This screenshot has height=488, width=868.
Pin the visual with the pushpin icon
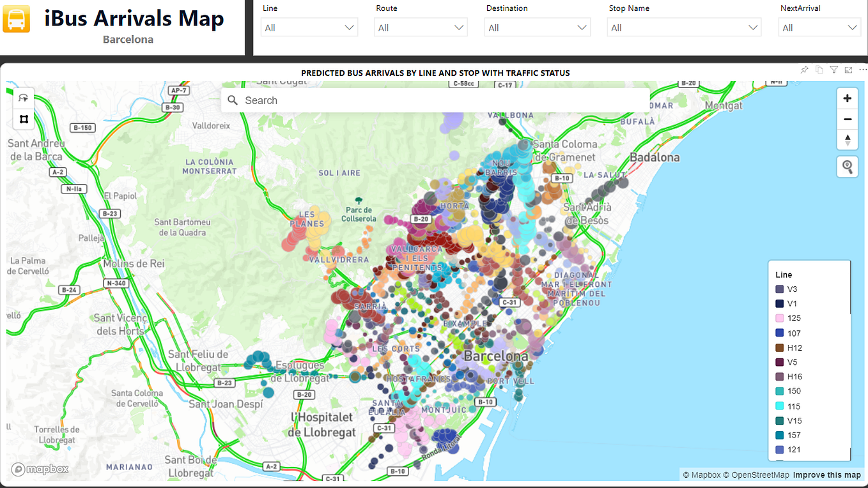pyautogui.click(x=804, y=70)
